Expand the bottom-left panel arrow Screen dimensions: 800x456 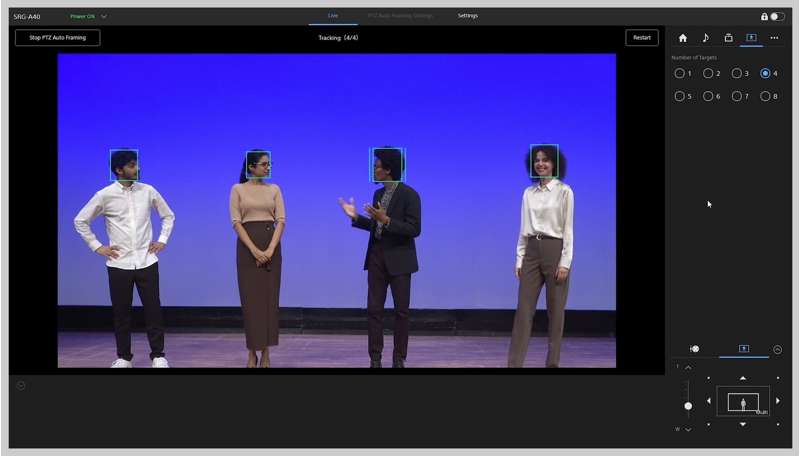click(x=21, y=385)
